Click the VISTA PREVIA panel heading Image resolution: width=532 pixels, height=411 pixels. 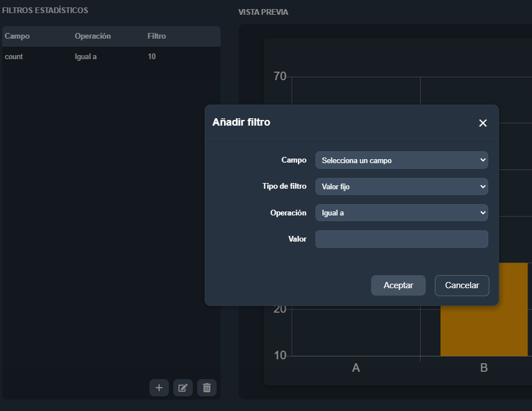pos(263,12)
